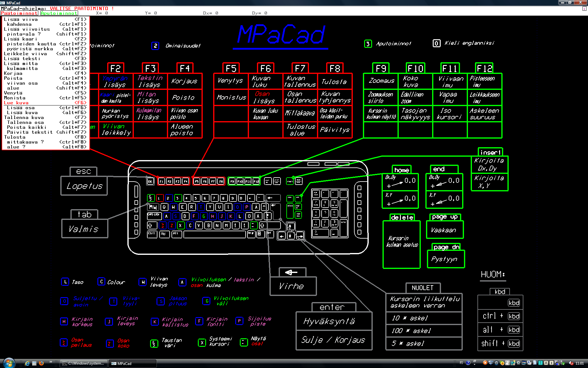Screen dimensions: 588x368
Task: Click the green 'X' Systeemi kursori key icon
Action: [x=202, y=343]
